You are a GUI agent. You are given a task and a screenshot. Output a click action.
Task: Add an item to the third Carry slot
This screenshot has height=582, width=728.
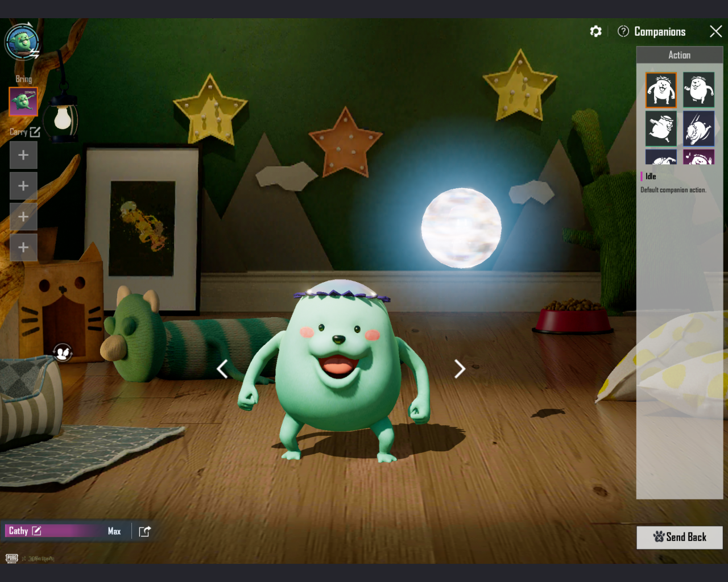point(23,217)
